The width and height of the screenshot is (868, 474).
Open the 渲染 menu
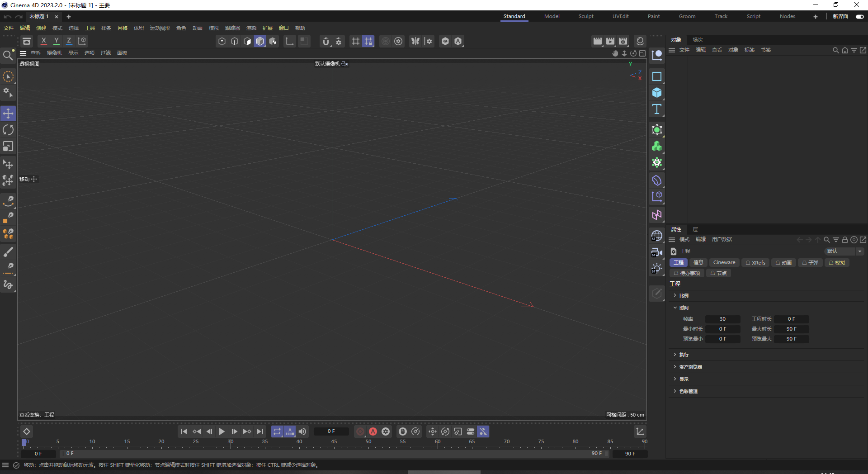coord(251,28)
